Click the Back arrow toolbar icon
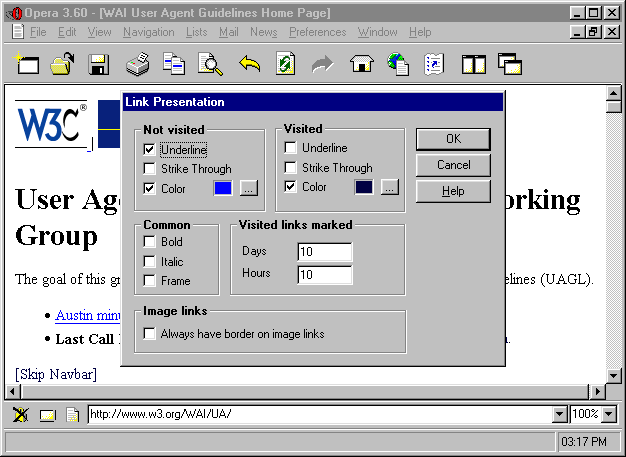 point(249,65)
